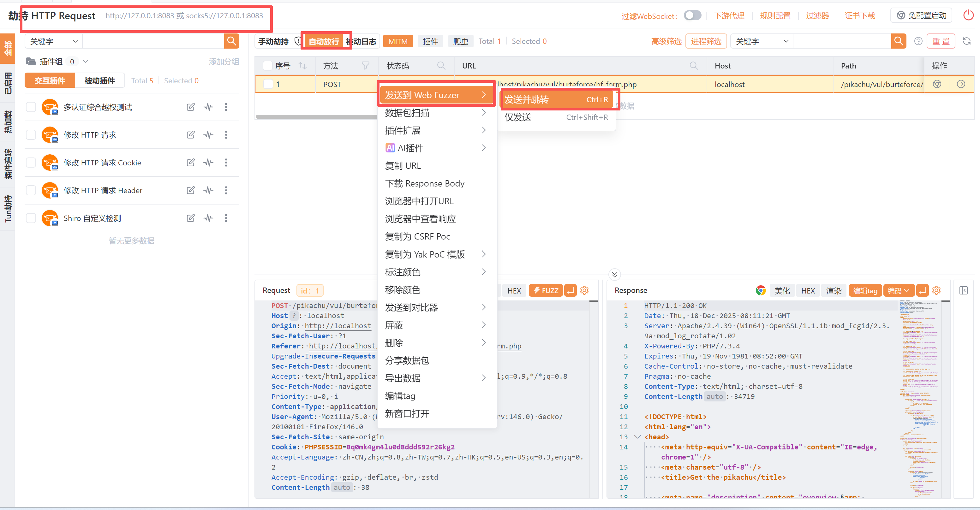Tick checkbox for 修改 HTTP 请求 Cookie plugin

(x=31, y=163)
